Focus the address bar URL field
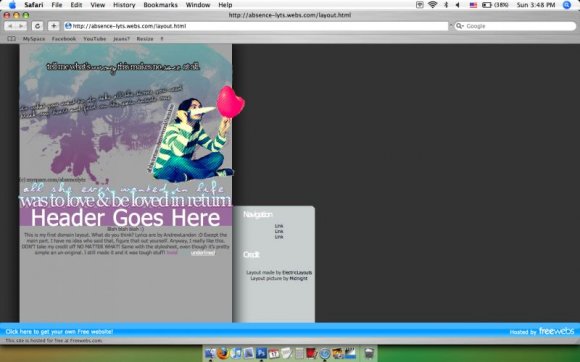The image size is (580, 362). pyautogui.click(x=256, y=26)
